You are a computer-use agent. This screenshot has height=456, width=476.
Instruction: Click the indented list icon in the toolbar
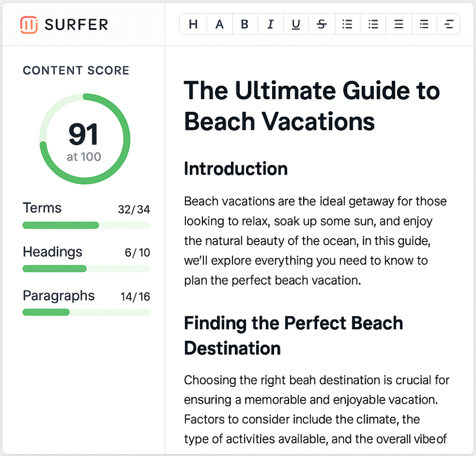click(x=424, y=24)
